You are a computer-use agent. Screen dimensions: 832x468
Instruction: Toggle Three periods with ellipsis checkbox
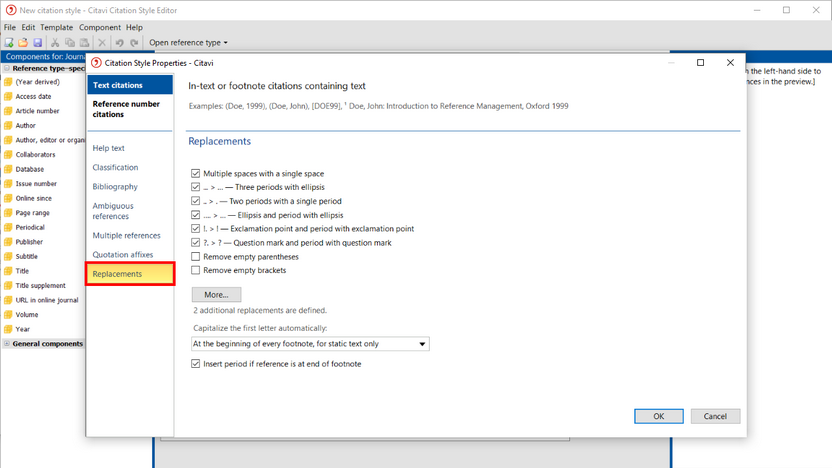pos(195,187)
